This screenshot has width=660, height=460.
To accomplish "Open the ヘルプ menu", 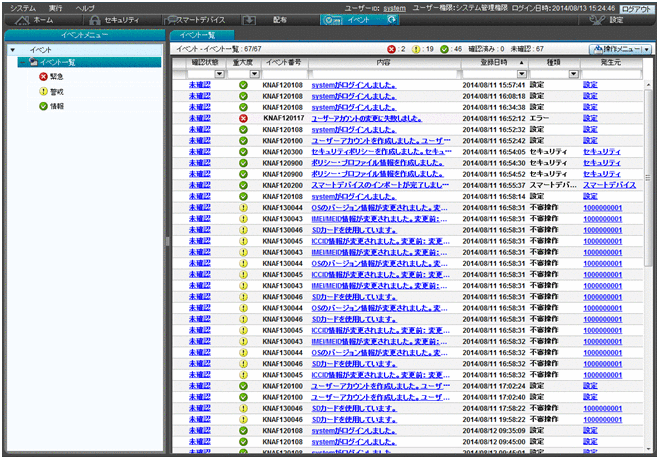I will click(x=86, y=6).
